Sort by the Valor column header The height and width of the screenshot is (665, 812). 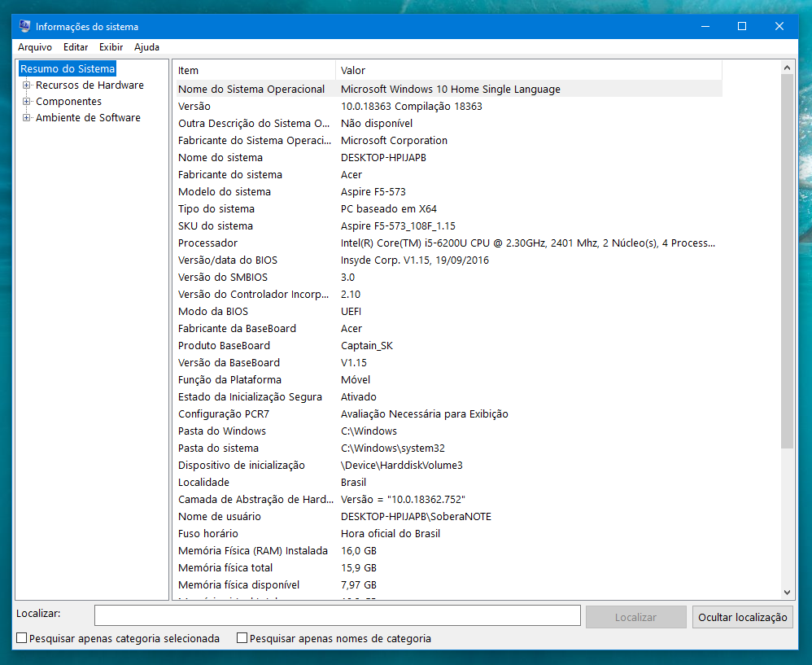pyautogui.click(x=529, y=71)
